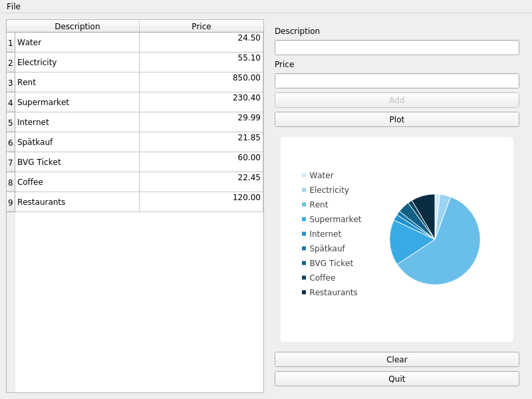Viewport: 532px width, 399px height.
Task: Click the Electricity legend label
Action: [329, 190]
